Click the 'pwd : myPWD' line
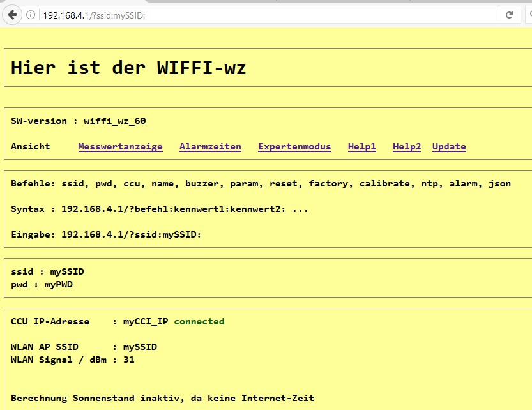This screenshot has width=532, height=410. pos(42,284)
